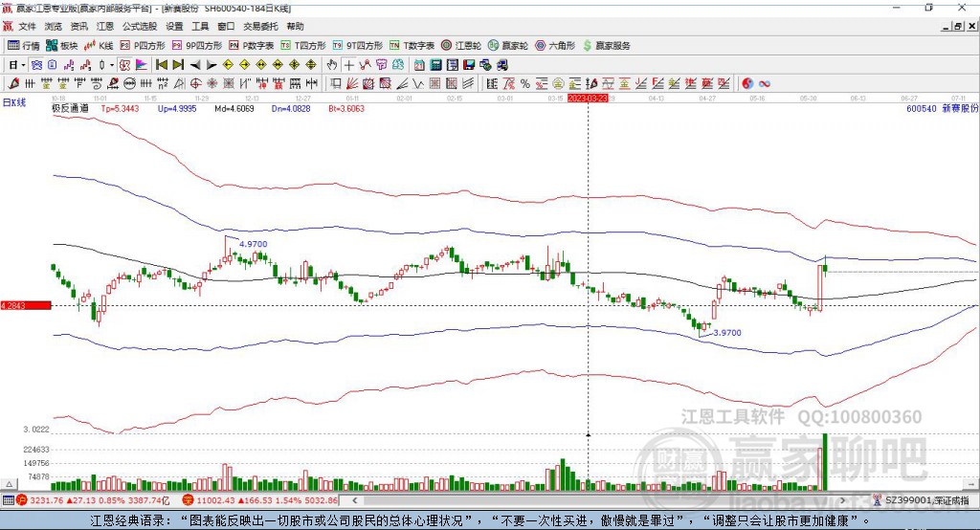
Task: Click the 板块 sector button
Action: [x=62, y=46]
